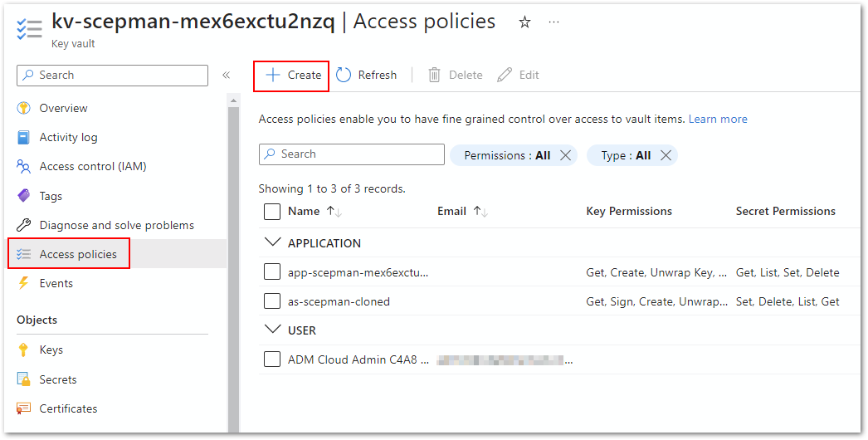The image size is (868, 440).
Task: Sort by the Name column arrows
Action: coord(334,212)
